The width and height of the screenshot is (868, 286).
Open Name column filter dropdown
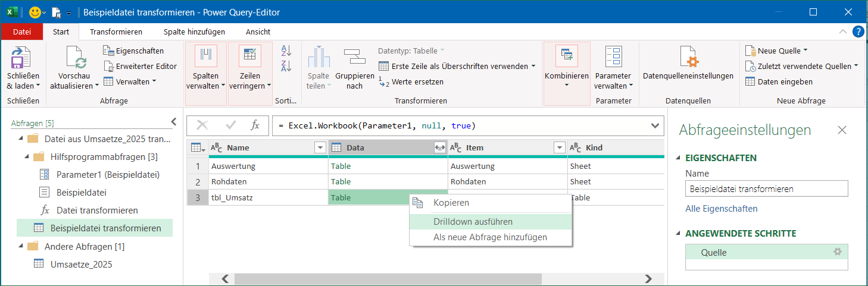tap(320, 147)
